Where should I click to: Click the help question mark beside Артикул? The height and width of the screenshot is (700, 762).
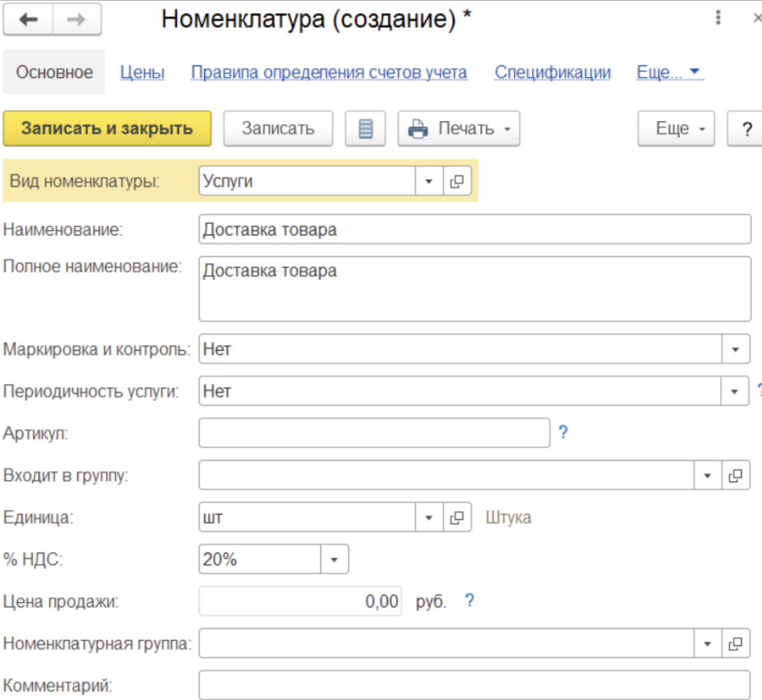pyautogui.click(x=563, y=432)
